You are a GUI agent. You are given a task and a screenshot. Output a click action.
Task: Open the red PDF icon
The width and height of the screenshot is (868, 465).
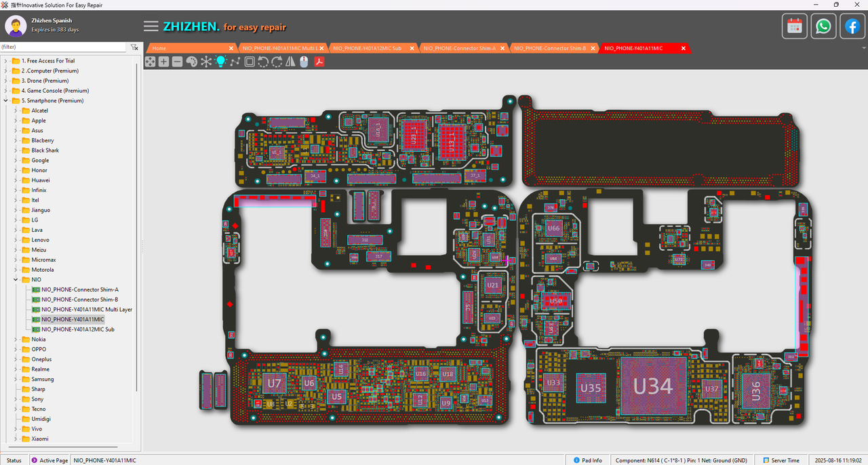318,62
